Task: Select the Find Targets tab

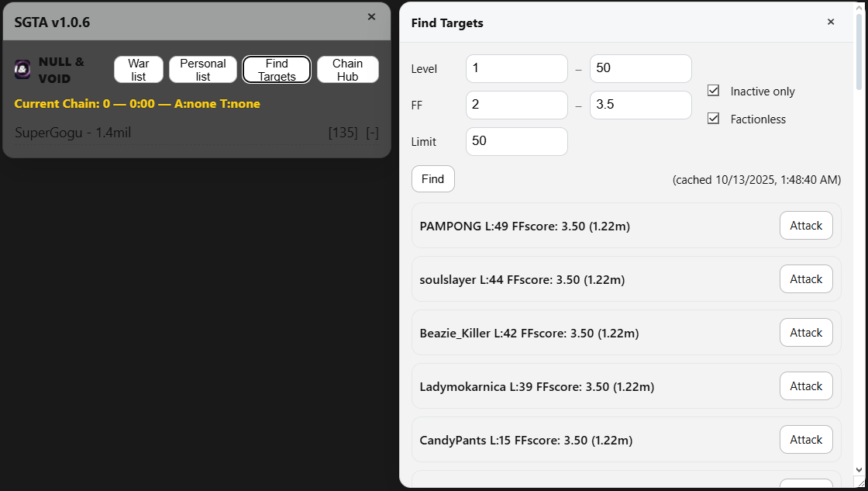Action: [x=276, y=69]
